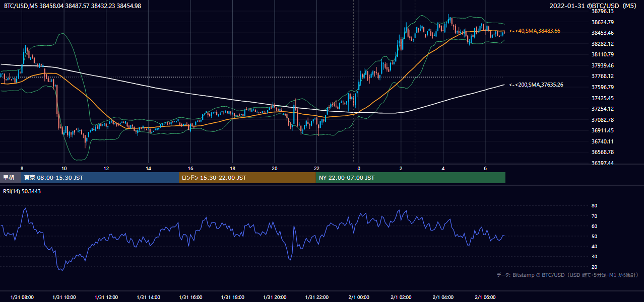644x302 pixels.
Task: Click the 2/1 06:00 time label
Action: (x=485, y=297)
